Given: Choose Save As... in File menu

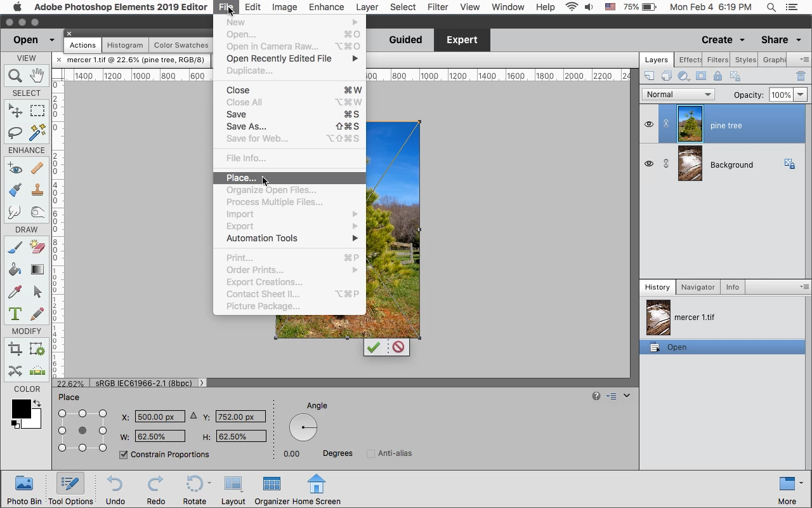Looking at the screenshot, I should pos(289,126).
